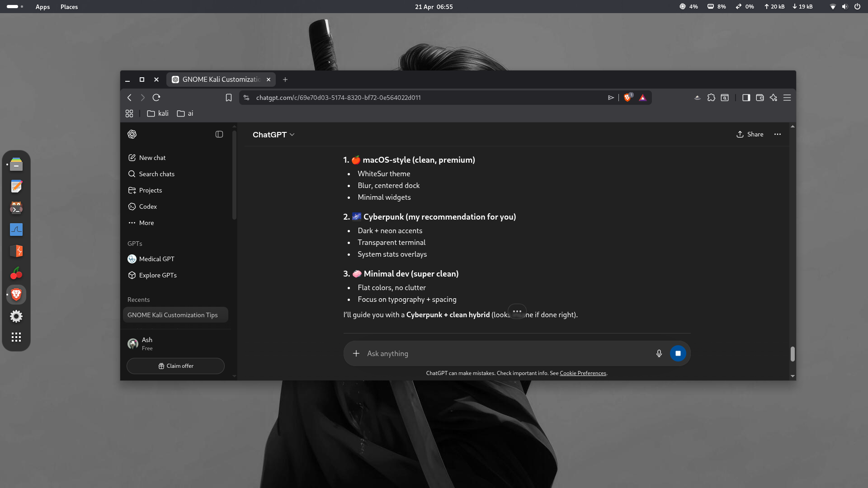
Task: Open Projects in sidebar
Action: (175, 190)
